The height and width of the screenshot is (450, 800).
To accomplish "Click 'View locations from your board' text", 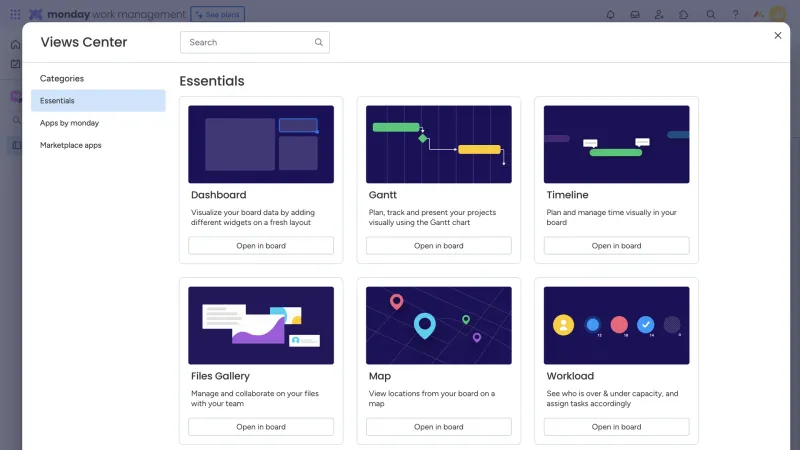I will (432, 398).
